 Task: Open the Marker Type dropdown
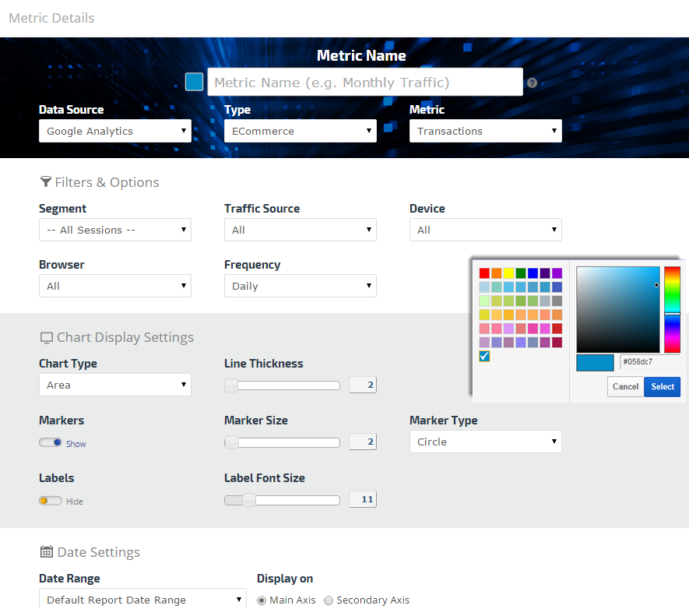tap(486, 442)
